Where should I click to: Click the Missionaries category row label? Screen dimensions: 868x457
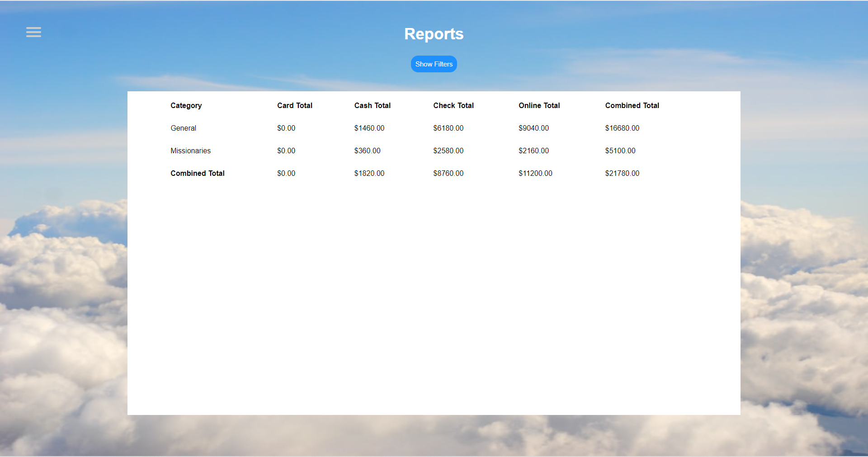pyautogui.click(x=190, y=151)
